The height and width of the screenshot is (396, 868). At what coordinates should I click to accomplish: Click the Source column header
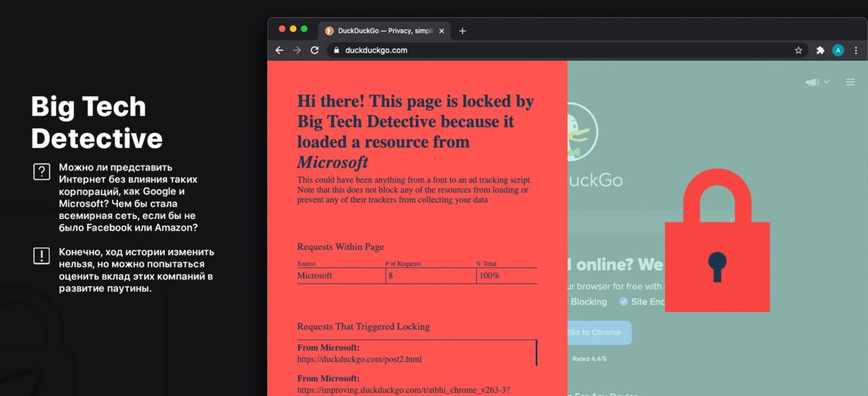307,264
